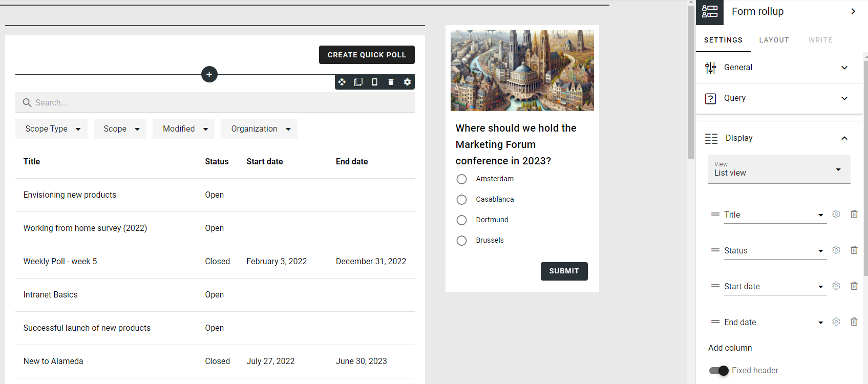Click the mobile device preview icon
The width and height of the screenshot is (868, 384).
(x=374, y=82)
